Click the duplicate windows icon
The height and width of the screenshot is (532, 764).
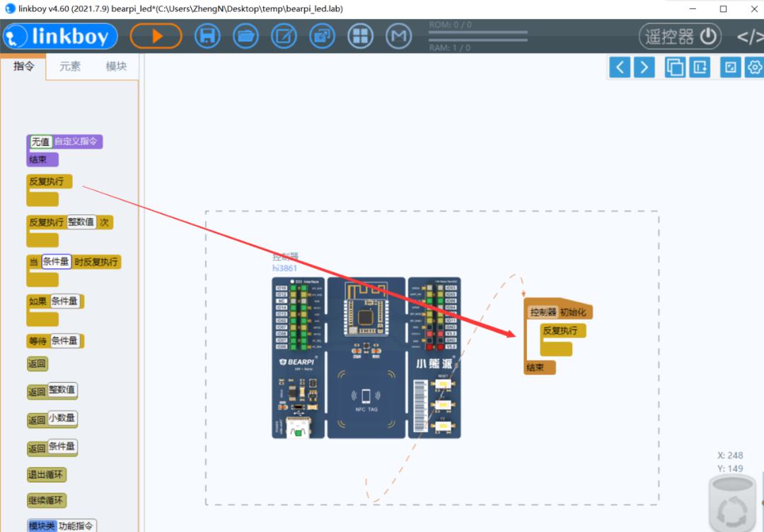coord(675,67)
